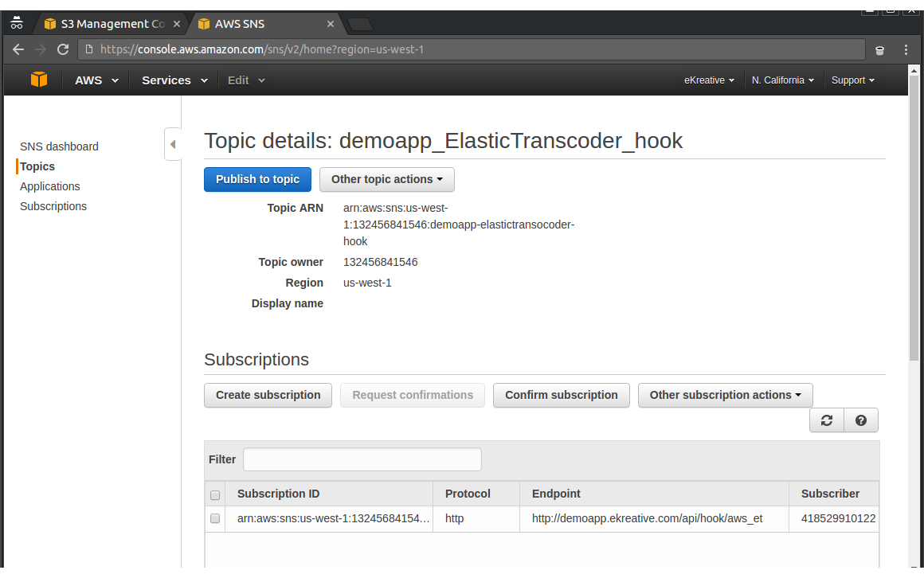This screenshot has height=578, width=924.
Task: Select the http subscription row checkbox
Action: pyautogui.click(x=215, y=518)
